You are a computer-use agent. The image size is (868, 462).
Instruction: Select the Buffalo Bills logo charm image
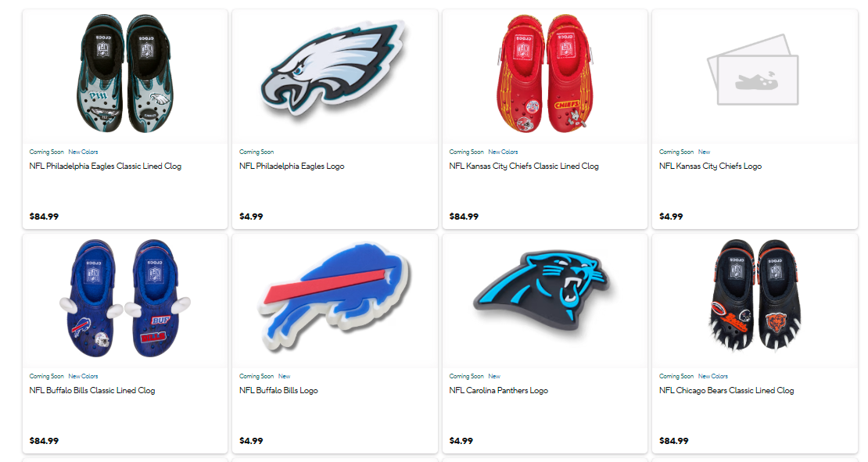pyautogui.click(x=335, y=296)
